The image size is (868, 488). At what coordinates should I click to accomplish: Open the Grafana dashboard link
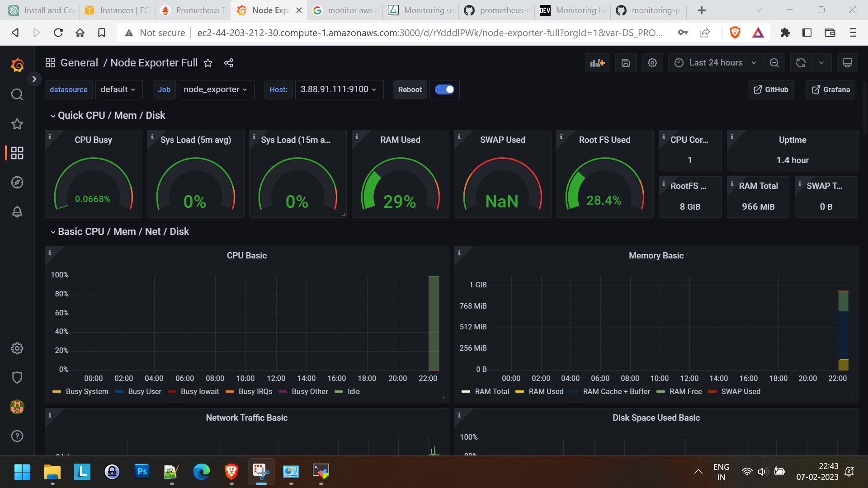pos(831,89)
